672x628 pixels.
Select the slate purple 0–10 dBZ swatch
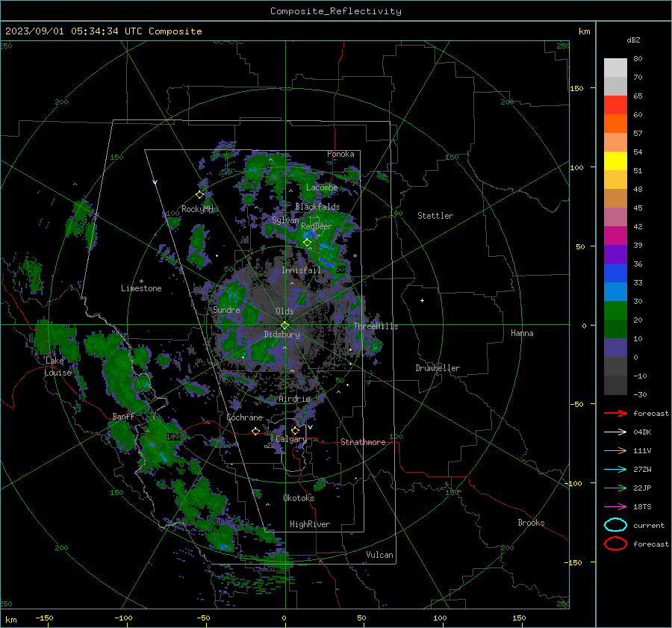click(x=615, y=348)
